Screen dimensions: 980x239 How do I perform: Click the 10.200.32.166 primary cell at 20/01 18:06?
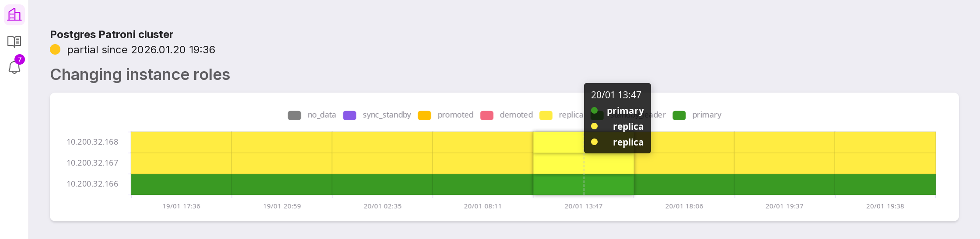pyautogui.click(x=684, y=184)
